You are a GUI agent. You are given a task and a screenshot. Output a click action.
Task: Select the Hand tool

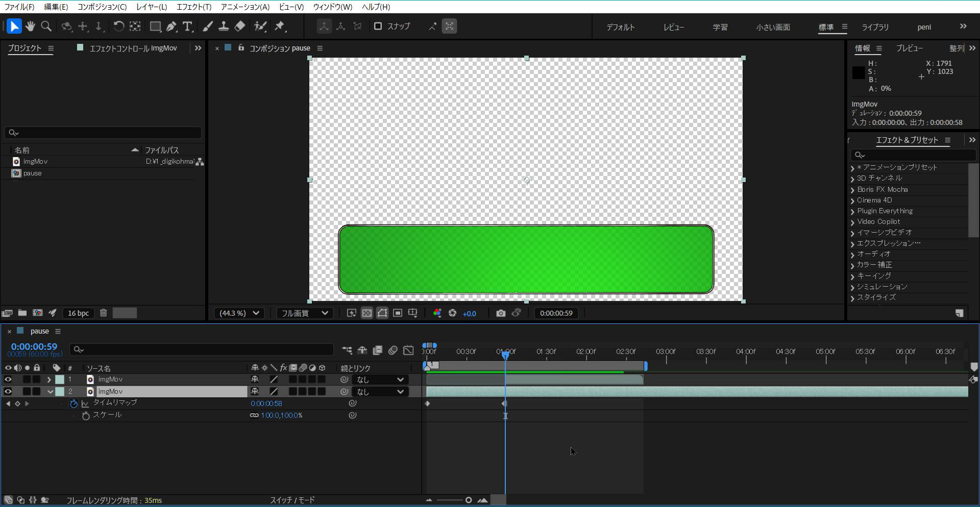pyautogui.click(x=30, y=26)
